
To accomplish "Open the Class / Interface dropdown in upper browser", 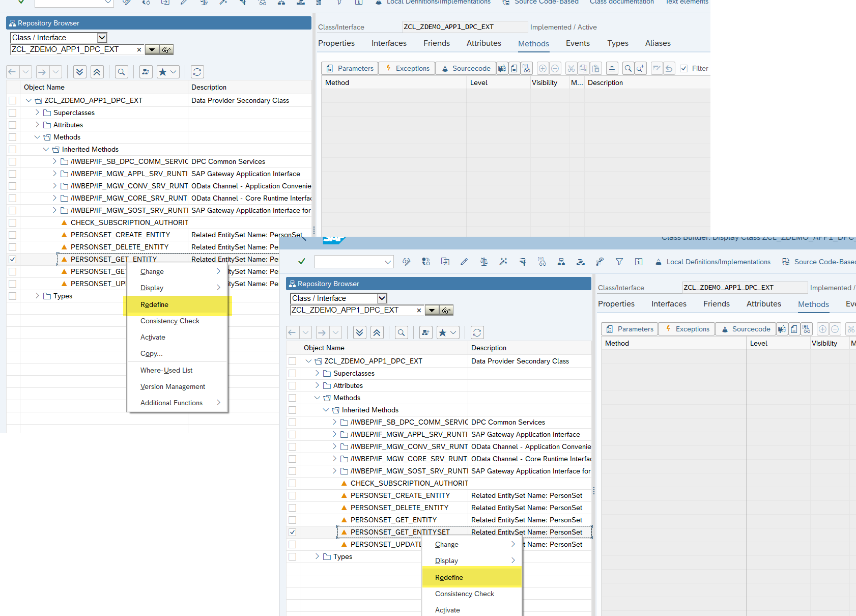I will (x=102, y=38).
